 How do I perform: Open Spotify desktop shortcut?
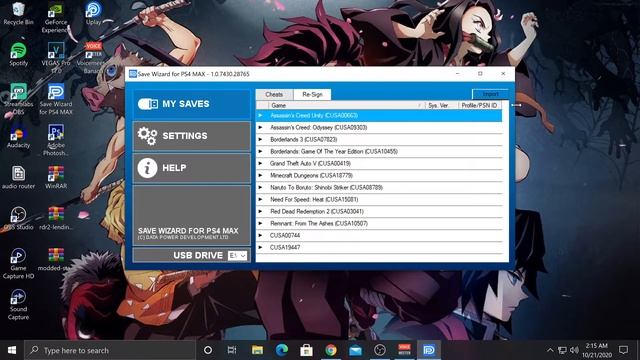coord(18,54)
